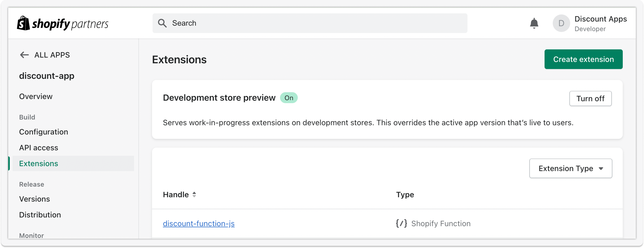Viewport: 644px width, 248px height.
Task: Turn off development store preview
Action: (590, 99)
